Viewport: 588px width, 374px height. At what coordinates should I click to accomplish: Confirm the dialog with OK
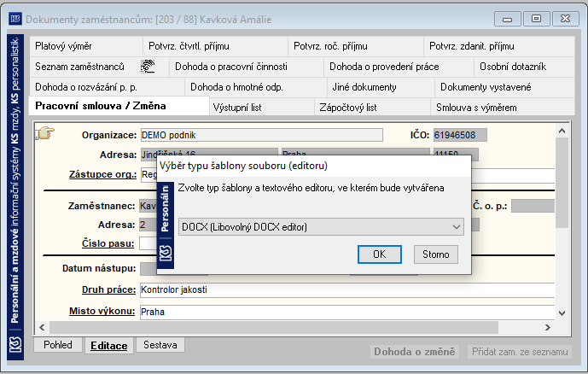point(380,254)
